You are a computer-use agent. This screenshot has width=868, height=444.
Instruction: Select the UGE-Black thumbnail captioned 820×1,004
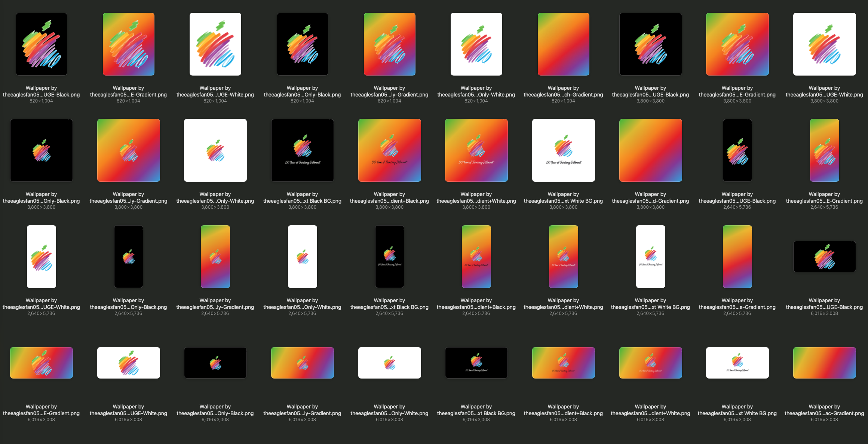click(42, 44)
